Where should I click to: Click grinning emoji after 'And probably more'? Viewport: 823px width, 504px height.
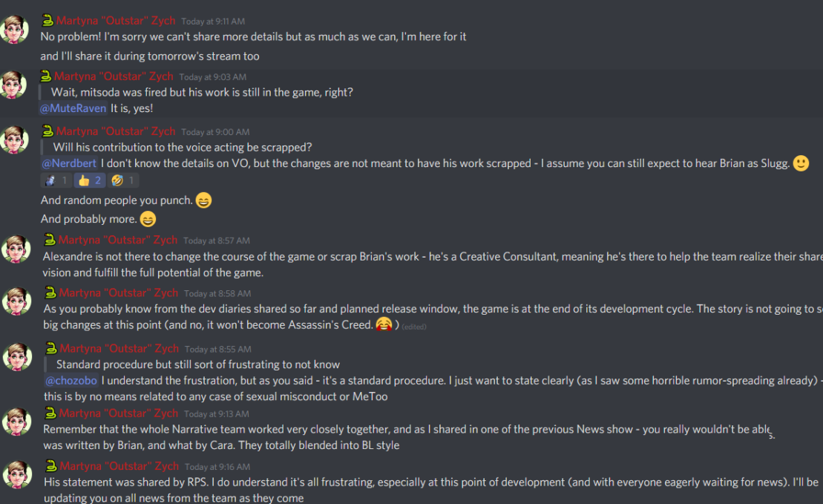(x=148, y=219)
